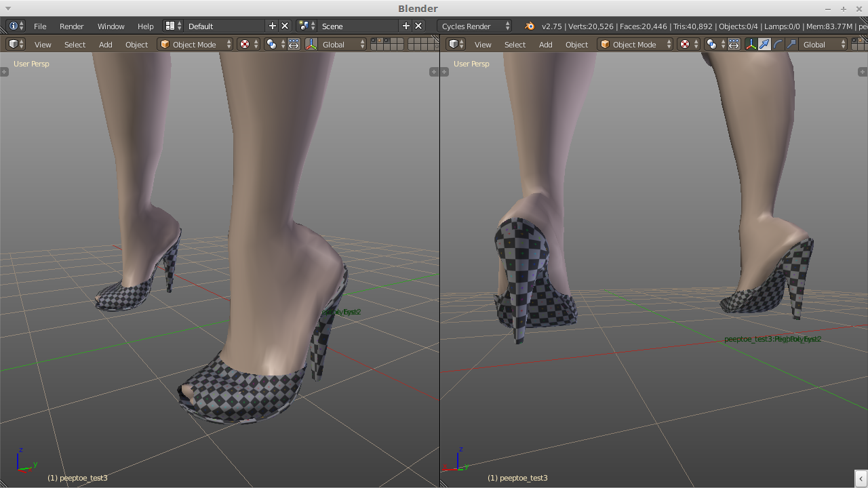868x488 pixels.
Task: Open the File menu
Action: 40,26
